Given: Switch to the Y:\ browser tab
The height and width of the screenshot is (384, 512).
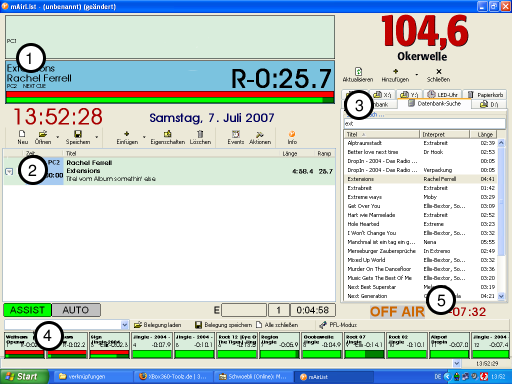Looking at the screenshot, I should 409,95.
